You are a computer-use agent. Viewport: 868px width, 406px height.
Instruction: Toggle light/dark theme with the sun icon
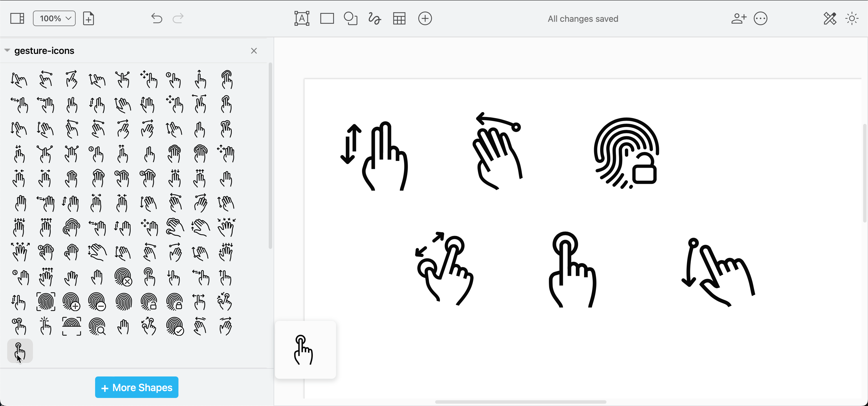click(851, 19)
